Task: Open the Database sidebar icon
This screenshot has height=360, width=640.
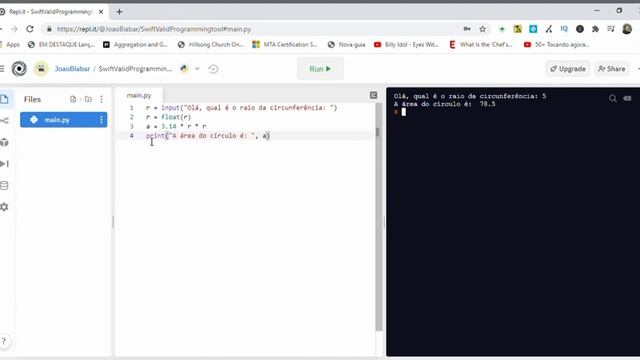Action: [x=4, y=185]
